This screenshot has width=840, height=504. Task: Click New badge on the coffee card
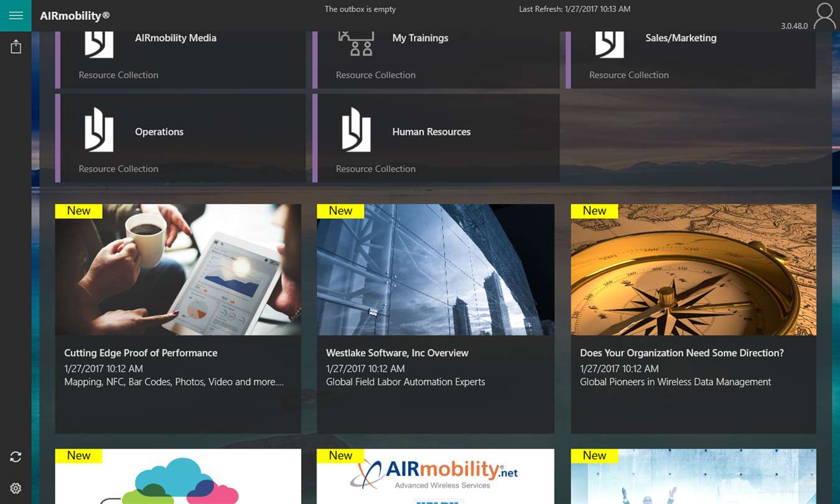78,211
